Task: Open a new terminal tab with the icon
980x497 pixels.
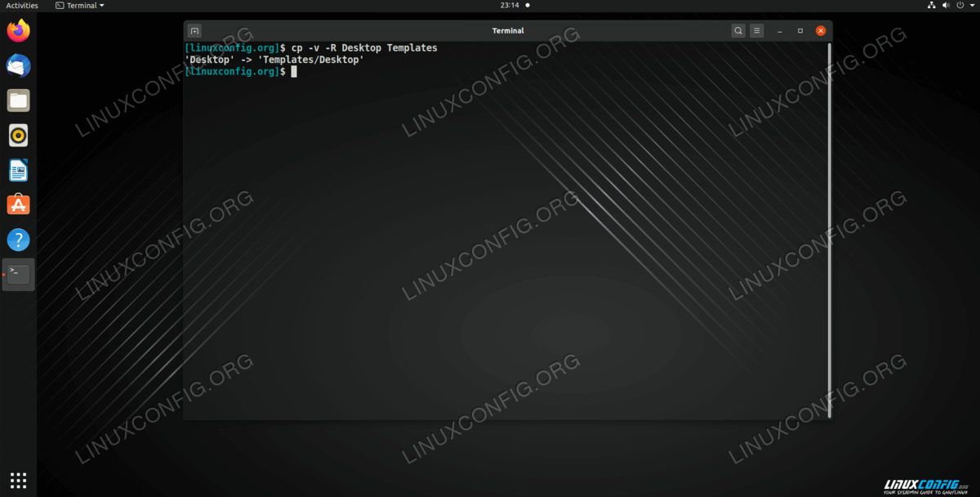Action: coord(194,31)
